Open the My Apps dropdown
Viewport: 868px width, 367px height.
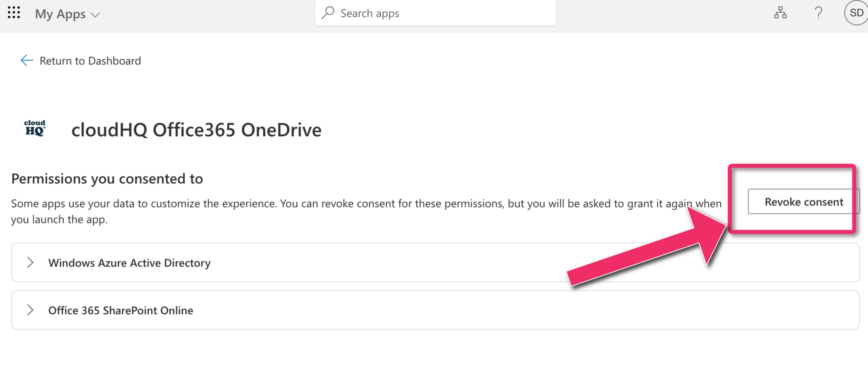[67, 14]
